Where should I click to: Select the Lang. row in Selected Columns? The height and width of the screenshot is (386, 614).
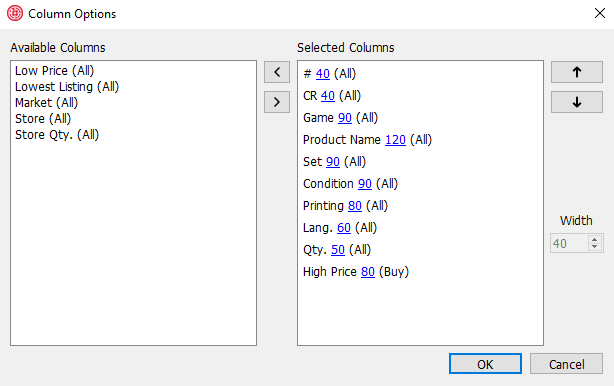click(x=420, y=227)
